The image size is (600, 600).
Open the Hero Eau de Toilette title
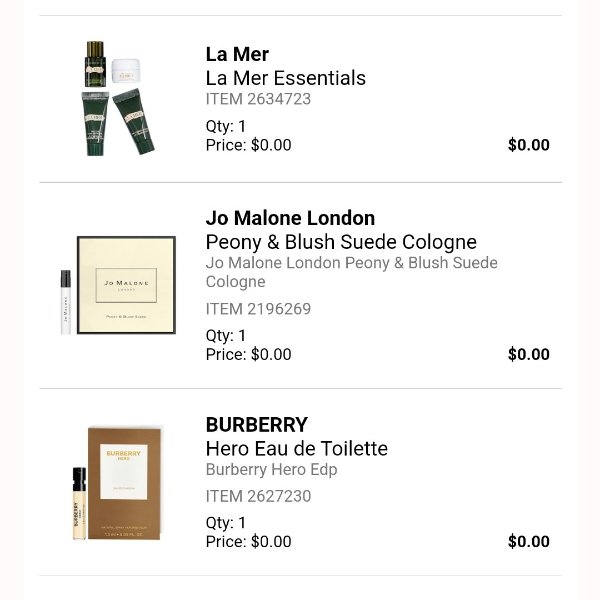[296, 448]
